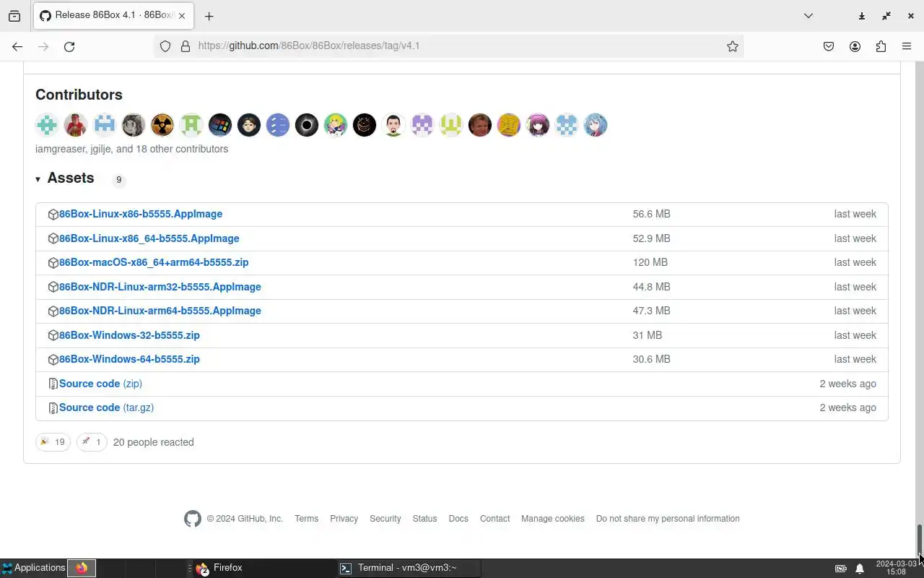
Task: Click the Firefox launcher icon in panel
Action: (x=82, y=568)
